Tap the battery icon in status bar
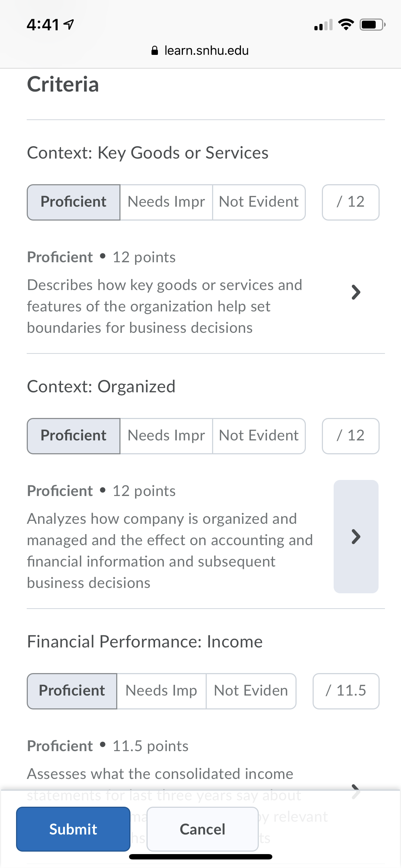Viewport: 401px width, 868px height. click(x=372, y=25)
